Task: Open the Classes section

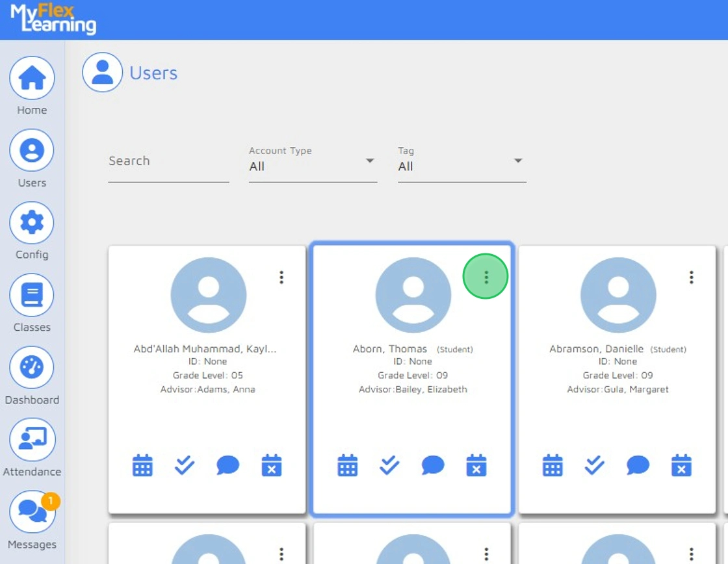Action: point(32,295)
